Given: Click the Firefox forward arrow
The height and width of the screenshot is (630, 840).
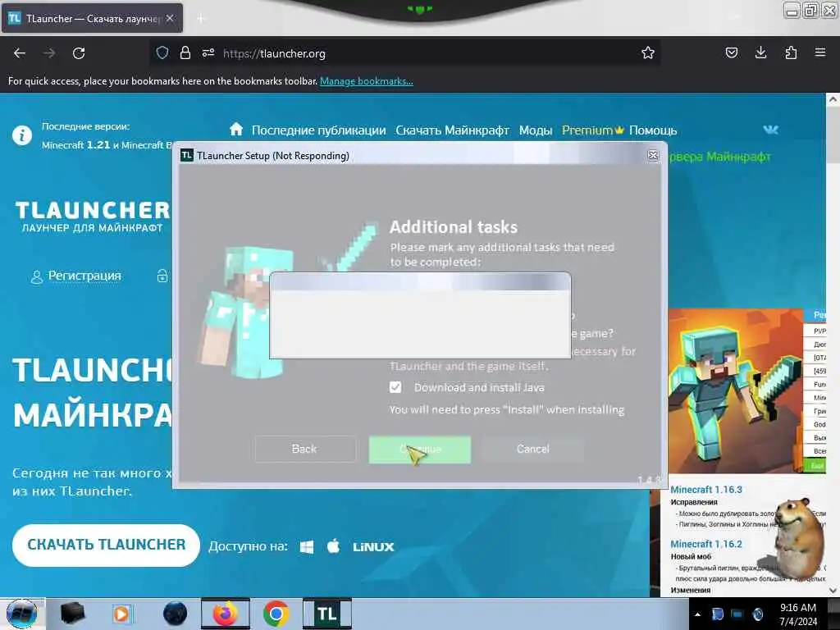Looking at the screenshot, I should point(49,53).
